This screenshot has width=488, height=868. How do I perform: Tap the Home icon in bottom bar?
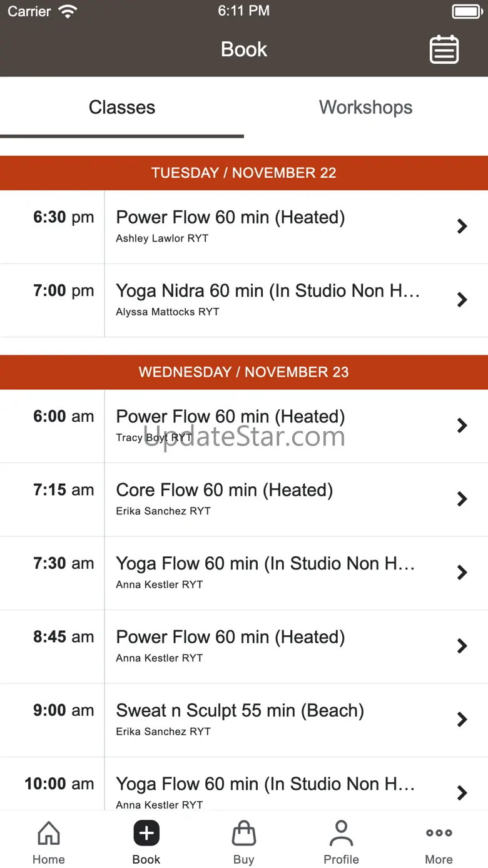[x=49, y=834]
